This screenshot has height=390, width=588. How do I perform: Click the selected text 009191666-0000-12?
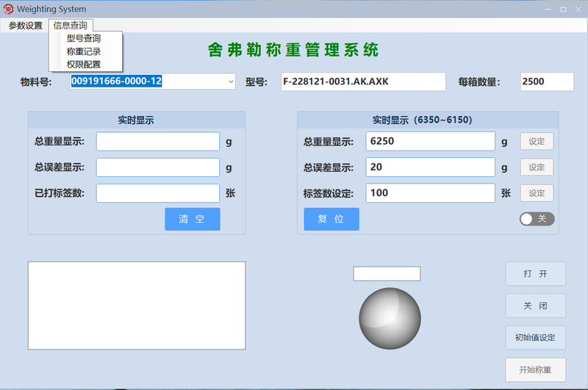117,81
